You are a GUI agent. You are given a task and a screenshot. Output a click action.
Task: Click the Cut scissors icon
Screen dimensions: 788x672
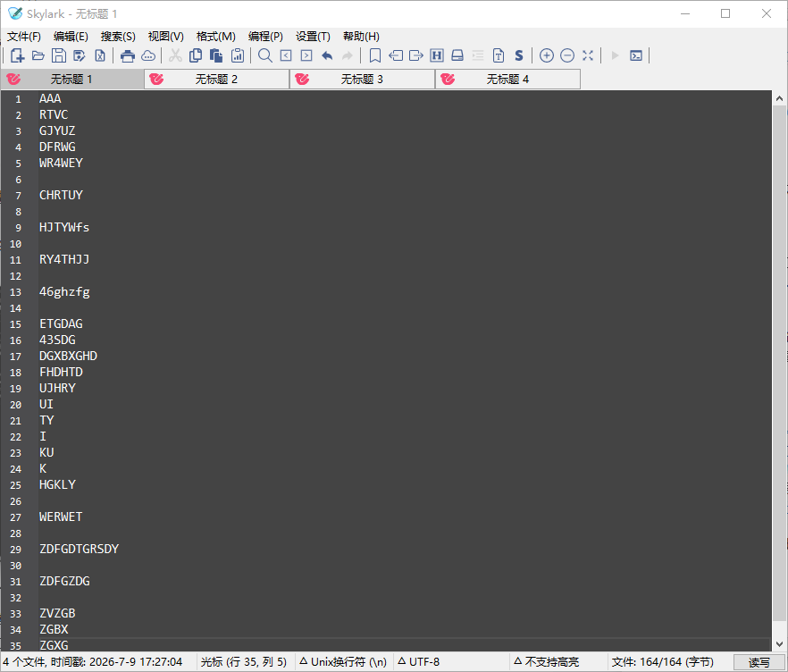175,55
